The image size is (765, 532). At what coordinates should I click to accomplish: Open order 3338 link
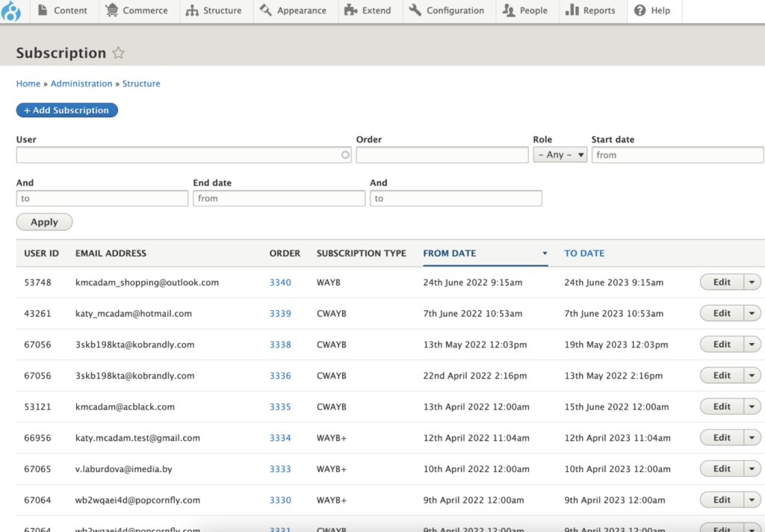click(280, 344)
